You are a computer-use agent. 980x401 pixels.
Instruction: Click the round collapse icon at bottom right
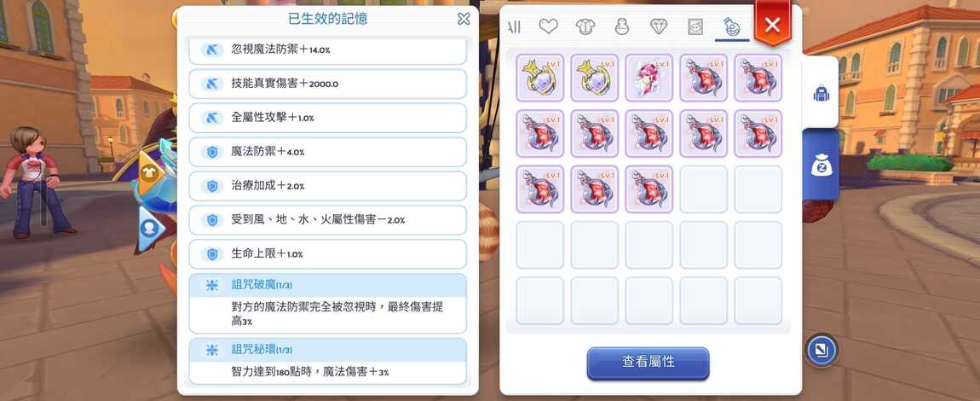tap(821, 351)
